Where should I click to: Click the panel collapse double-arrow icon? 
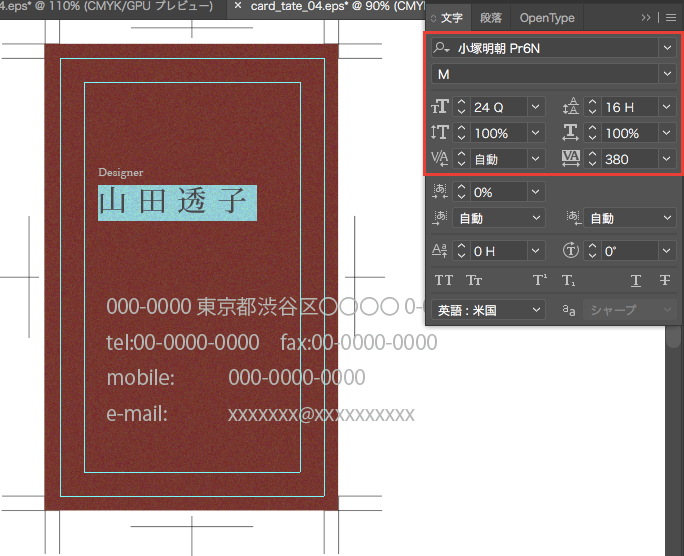(646, 18)
